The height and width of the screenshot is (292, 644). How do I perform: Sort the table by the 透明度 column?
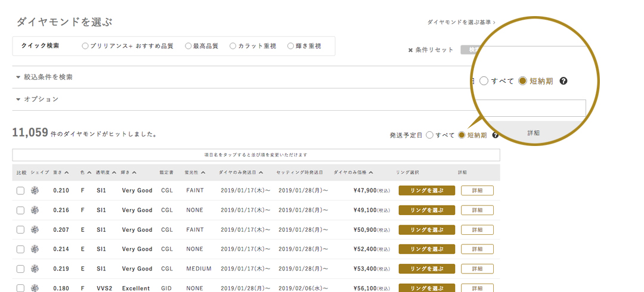106,172
